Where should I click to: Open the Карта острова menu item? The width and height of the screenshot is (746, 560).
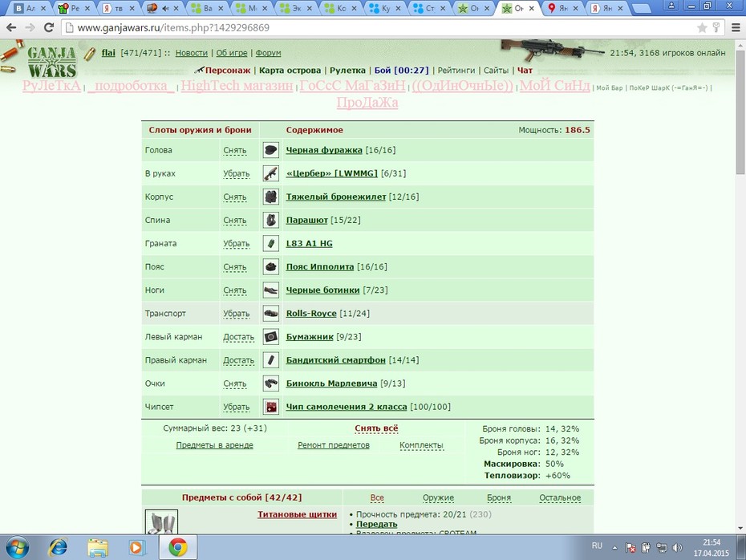tap(290, 71)
